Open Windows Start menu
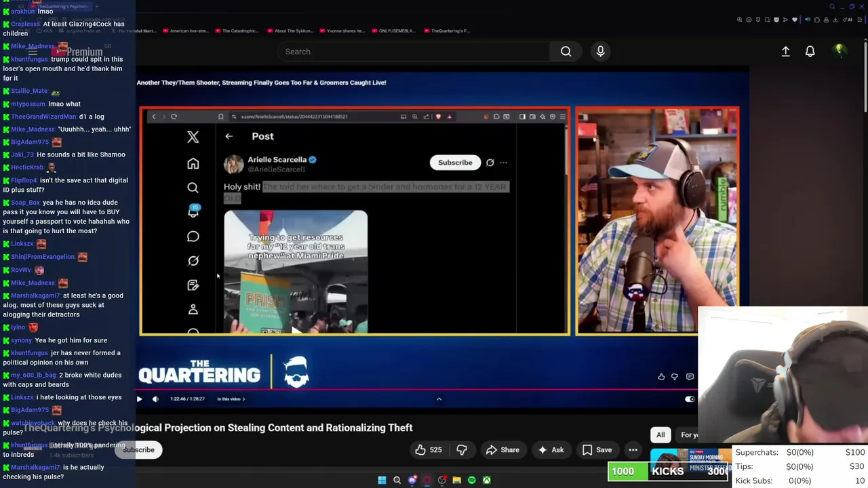The image size is (868, 488). (x=382, y=481)
